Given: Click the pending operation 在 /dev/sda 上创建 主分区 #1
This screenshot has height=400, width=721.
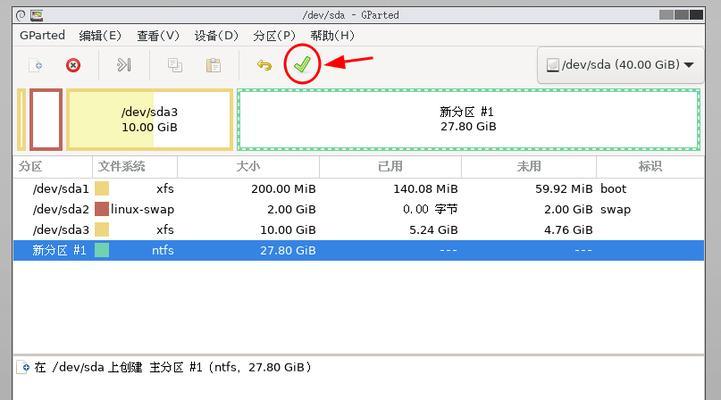Looking at the screenshot, I should pos(173,367).
